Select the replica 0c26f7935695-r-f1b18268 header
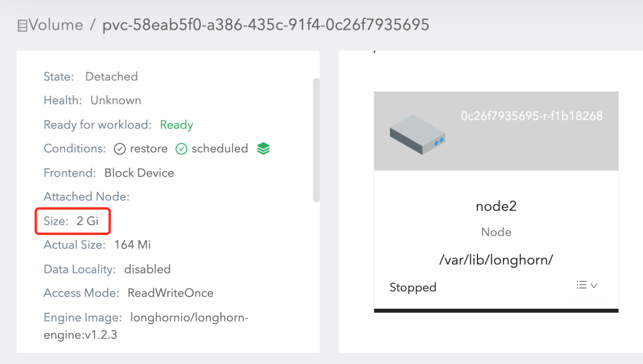Image resolution: width=643 pixels, height=364 pixels. click(532, 116)
